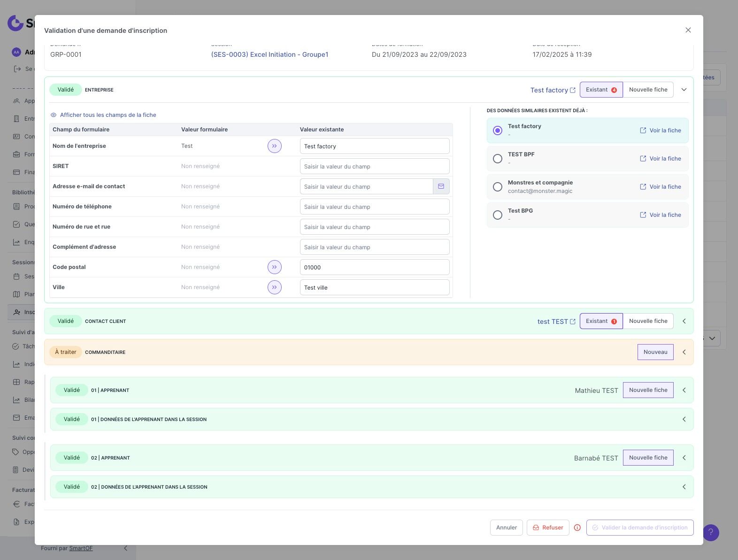Switch Entreprise to Nouvelle fiche
The image size is (738, 560).
coord(648,90)
